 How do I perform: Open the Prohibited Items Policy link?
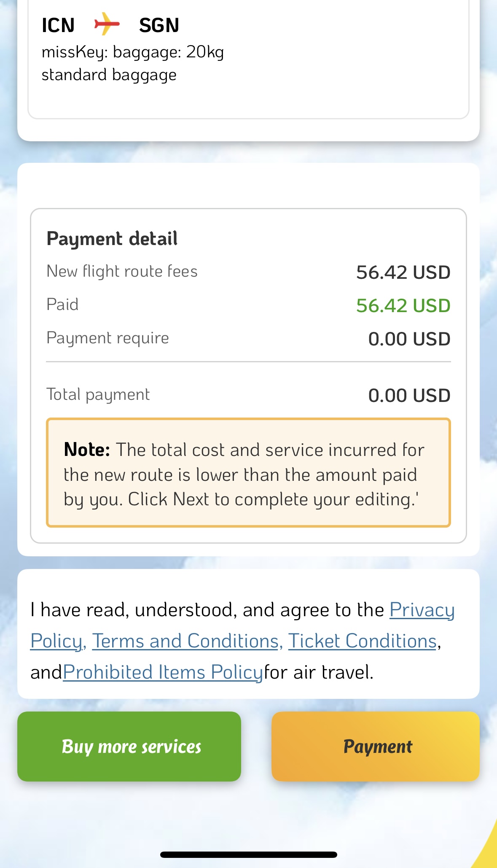pos(163,672)
